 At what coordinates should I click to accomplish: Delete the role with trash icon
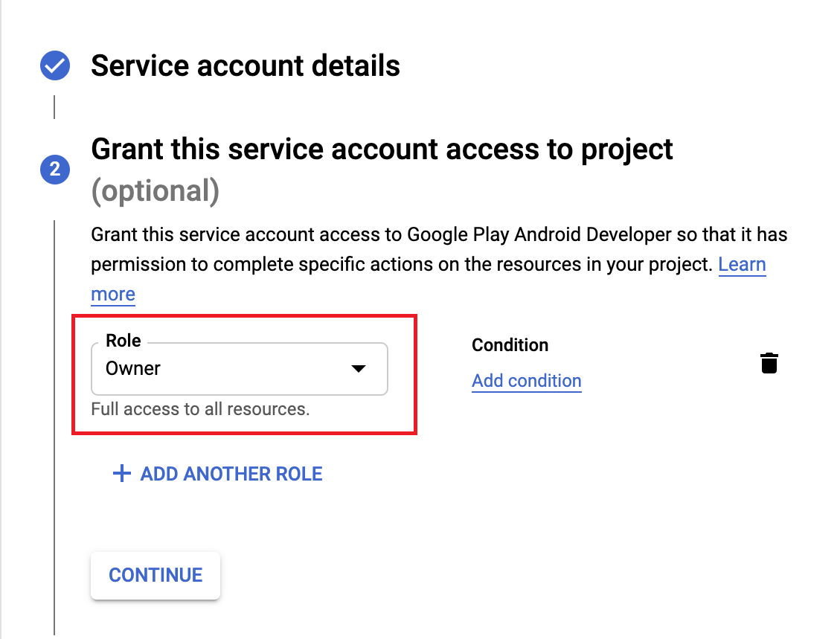coord(769,363)
